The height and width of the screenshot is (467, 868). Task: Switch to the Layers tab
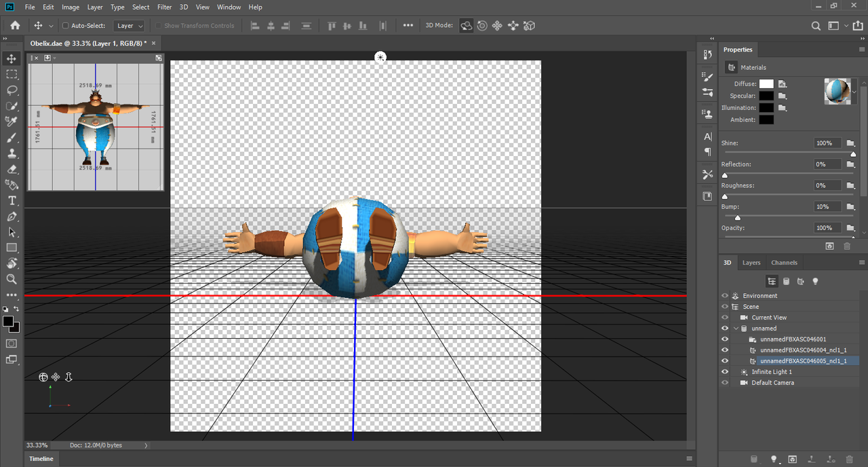point(751,263)
